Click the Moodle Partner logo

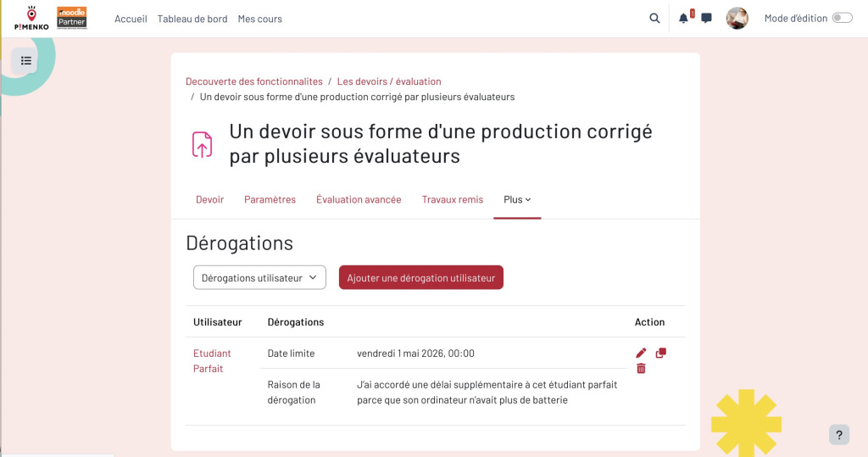pyautogui.click(x=72, y=19)
